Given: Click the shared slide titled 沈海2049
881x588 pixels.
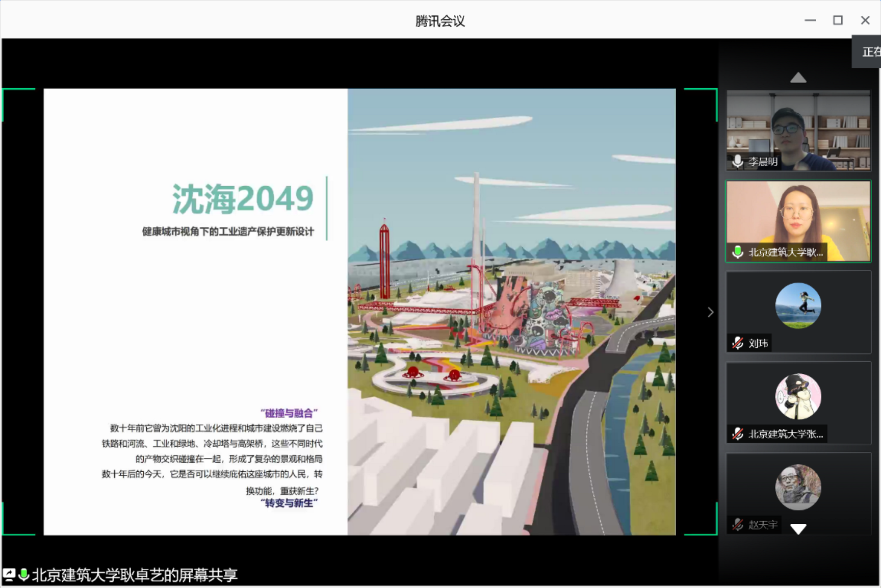Looking at the screenshot, I should tap(359, 312).
